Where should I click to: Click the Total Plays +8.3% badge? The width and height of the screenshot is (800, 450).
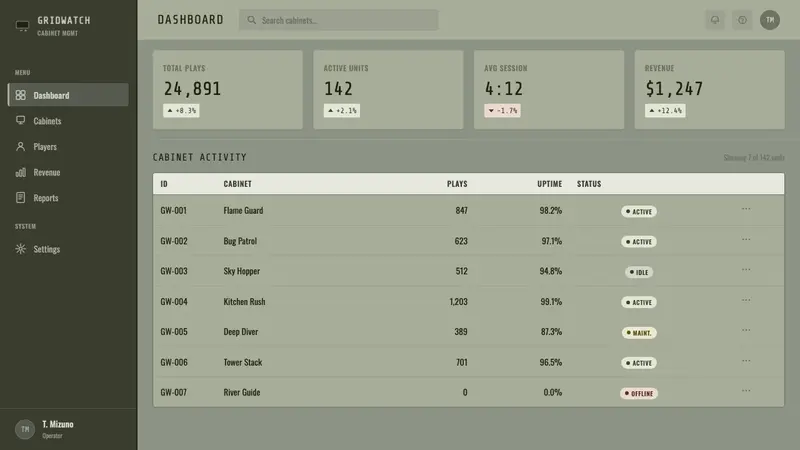[x=181, y=110]
